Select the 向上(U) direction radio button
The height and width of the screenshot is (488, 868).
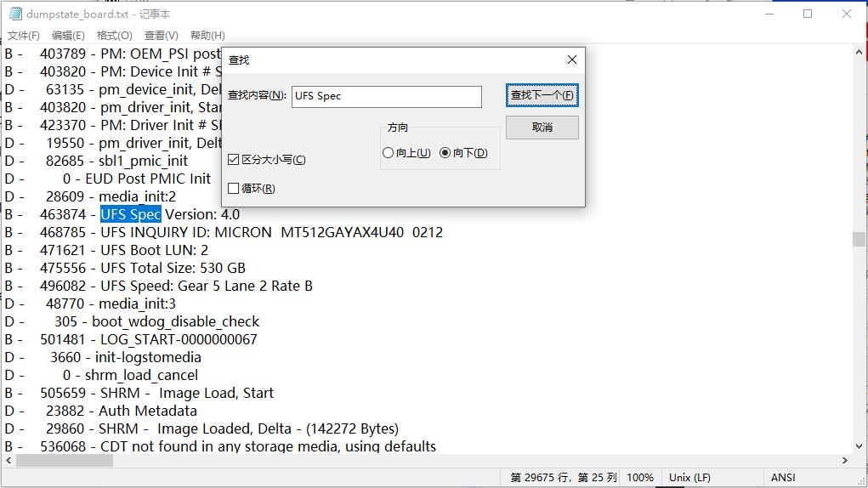406,153
